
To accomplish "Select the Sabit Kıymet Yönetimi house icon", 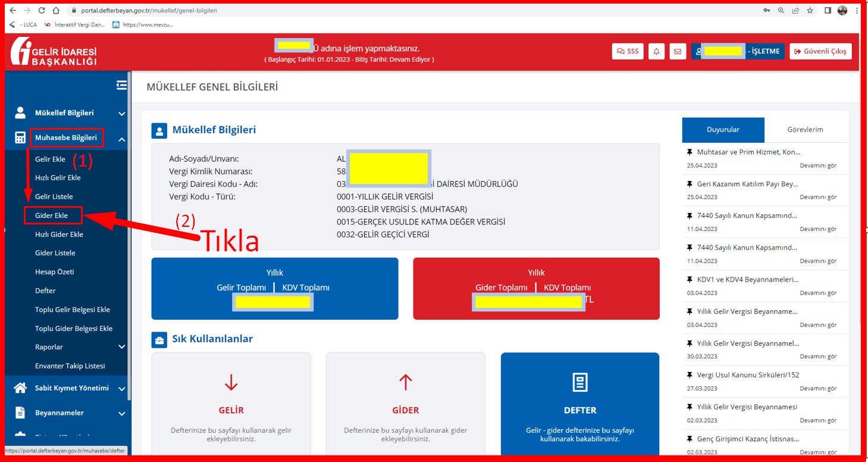I will pyautogui.click(x=20, y=388).
